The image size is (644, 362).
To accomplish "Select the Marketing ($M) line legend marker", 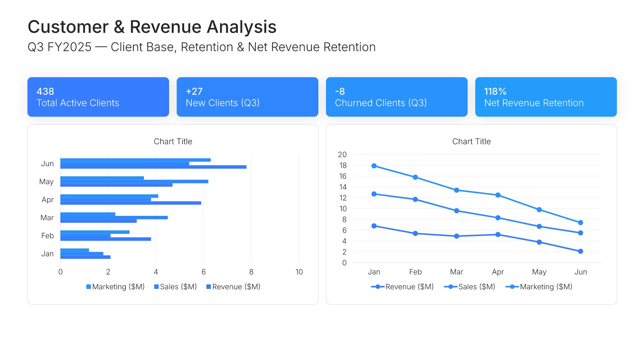I will [512, 287].
